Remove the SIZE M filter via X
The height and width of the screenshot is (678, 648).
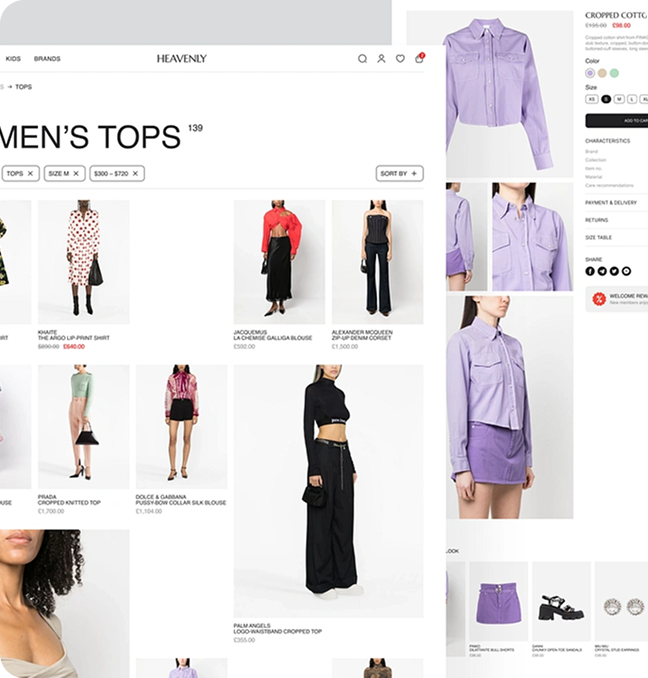(76, 173)
